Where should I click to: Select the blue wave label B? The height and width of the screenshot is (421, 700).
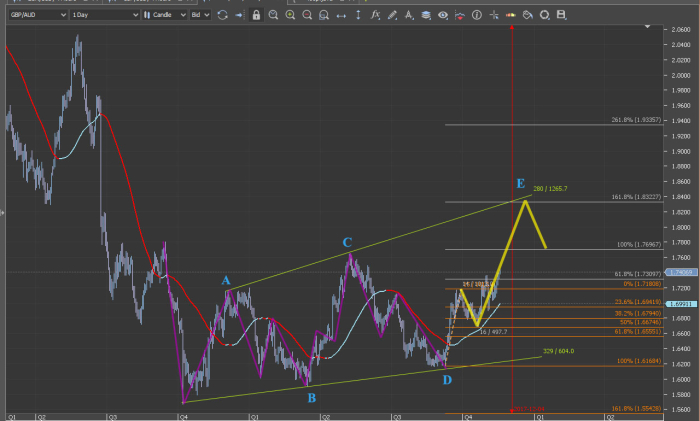(x=312, y=398)
